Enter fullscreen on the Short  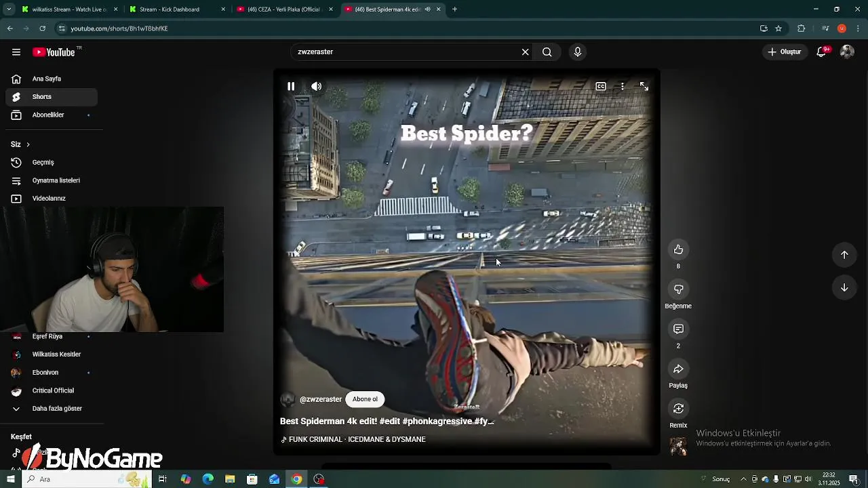pos(644,87)
